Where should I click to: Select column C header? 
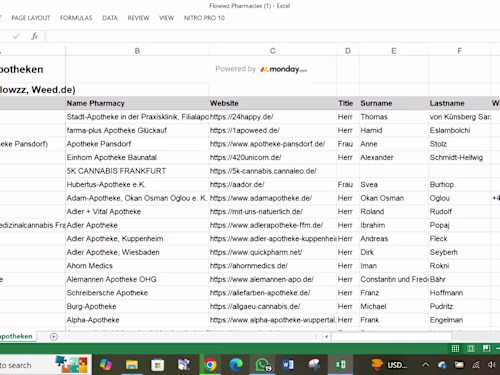coord(273,51)
